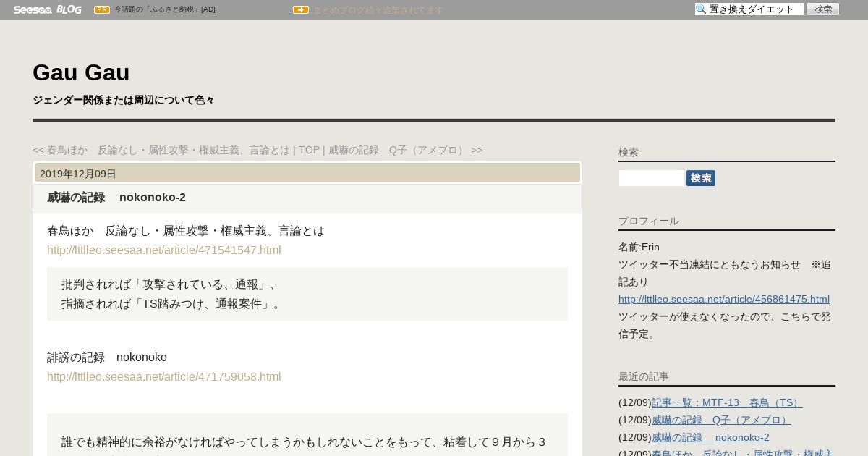
Task: Open まとめブログ続々追加されてます link
Action: (378, 10)
